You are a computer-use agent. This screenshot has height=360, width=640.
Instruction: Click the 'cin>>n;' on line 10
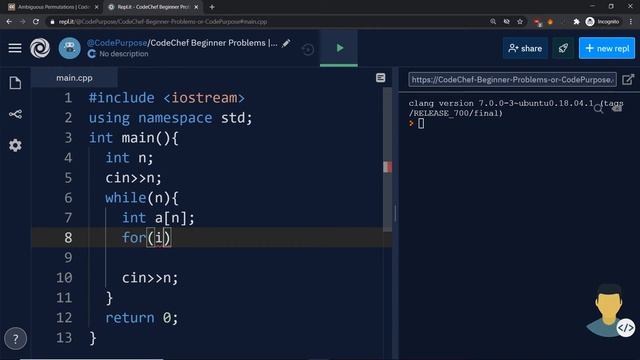(x=150, y=278)
